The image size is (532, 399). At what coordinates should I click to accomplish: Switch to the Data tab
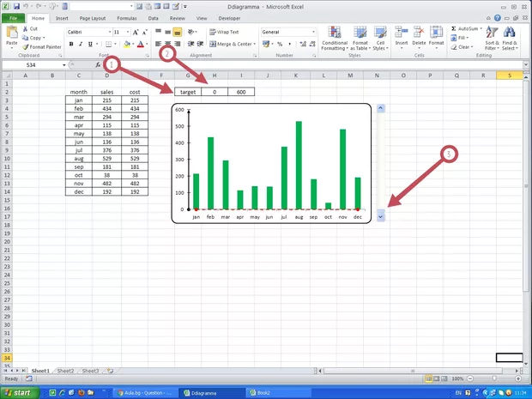tap(153, 18)
